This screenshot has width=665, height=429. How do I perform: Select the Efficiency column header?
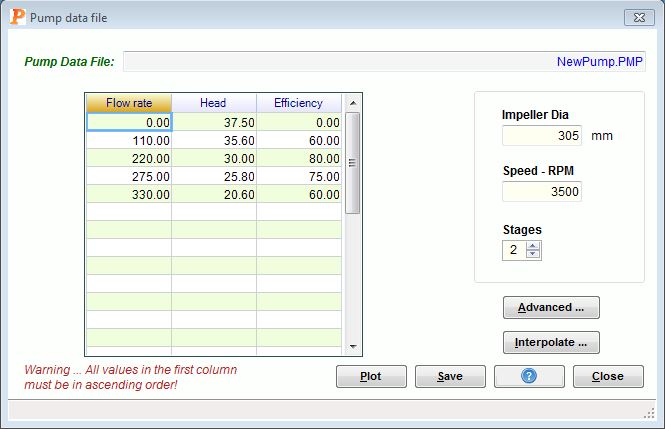(x=299, y=103)
